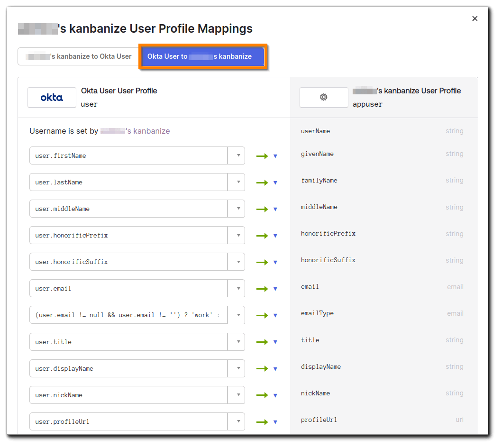The height and width of the screenshot is (448, 501).
Task: Edit the user.lastName mapping field
Action: click(128, 182)
